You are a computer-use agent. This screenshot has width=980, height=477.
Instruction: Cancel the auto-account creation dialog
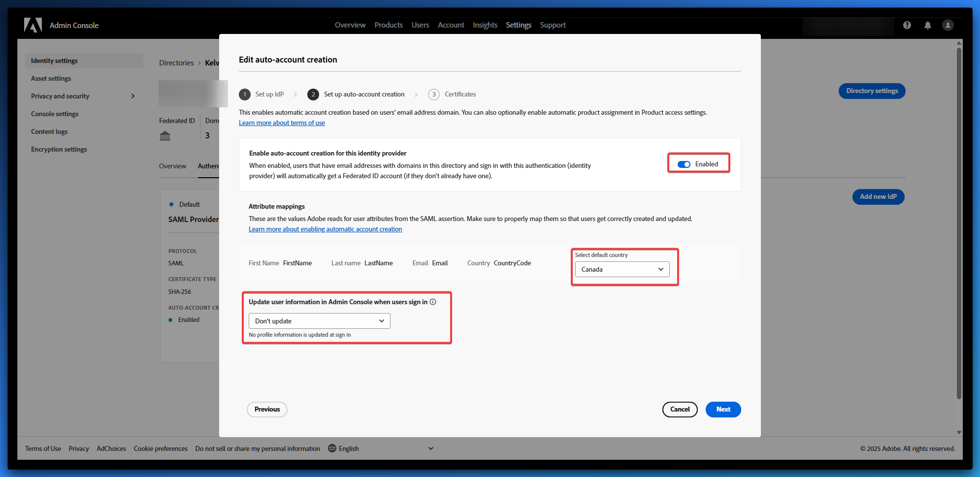[680, 410]
